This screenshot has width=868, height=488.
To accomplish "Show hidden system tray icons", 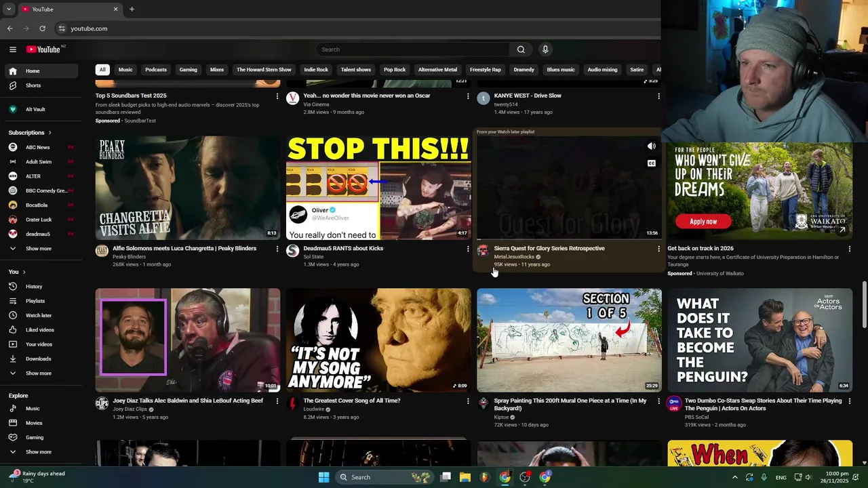I will (734, 477).
